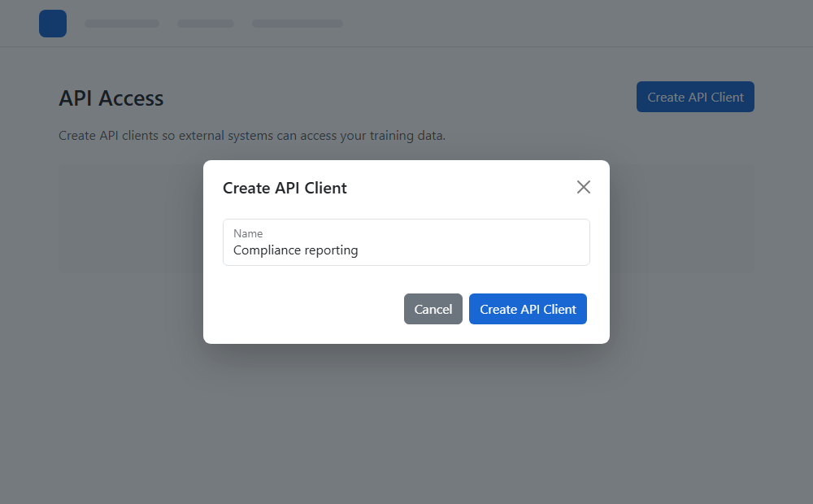Image resolution: width=813 pixels, height=504 pixels.
Task: Click the 'Create API clients so external systems' description
Action: click(252, 135)
